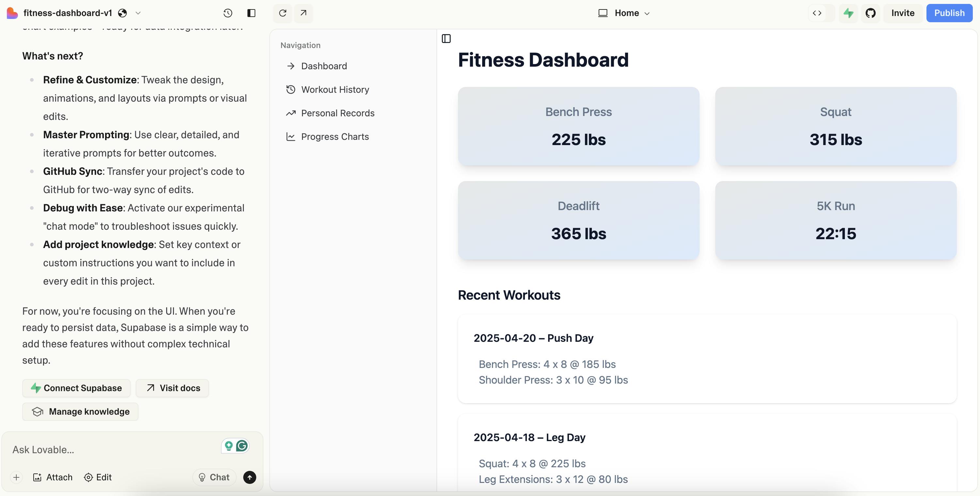
Task: Open preview in new tab arrow
Action: tap(303, 13)
